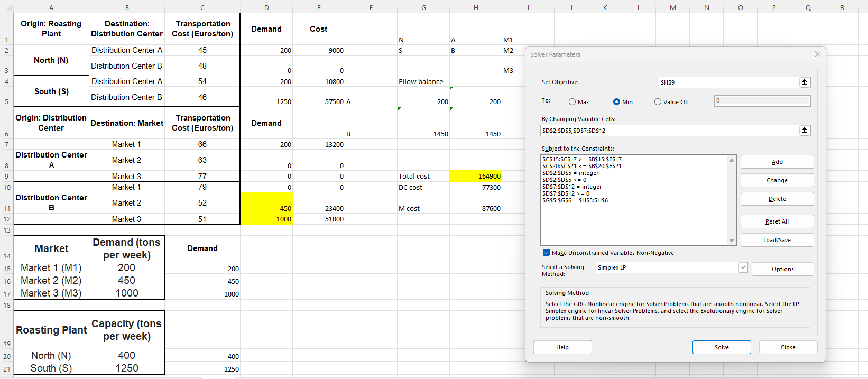868x379 pixels.
Task: Click the Help button
Action: pos(562,347)
